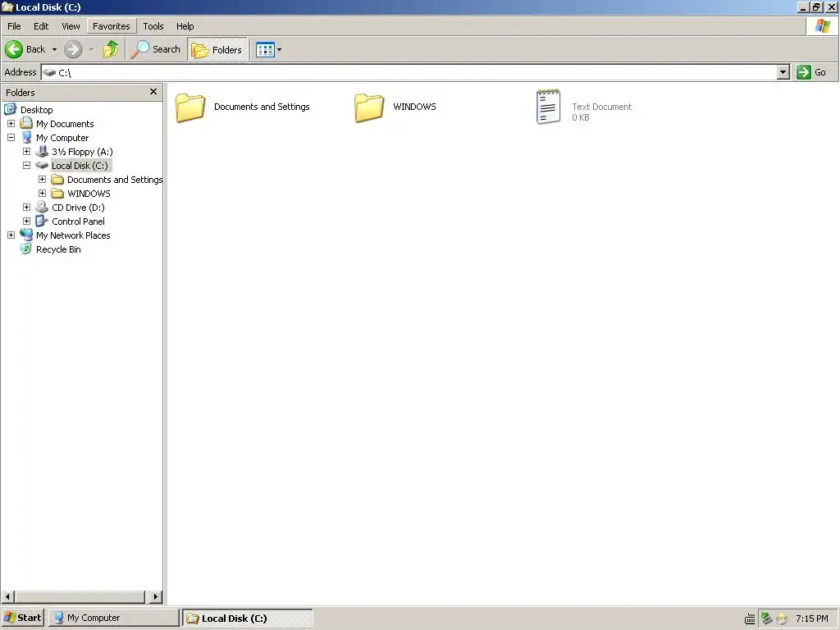Click the Windows flag logo
Image resolution: width=840 pixels, height=630 pixels.
coord(822,26)
